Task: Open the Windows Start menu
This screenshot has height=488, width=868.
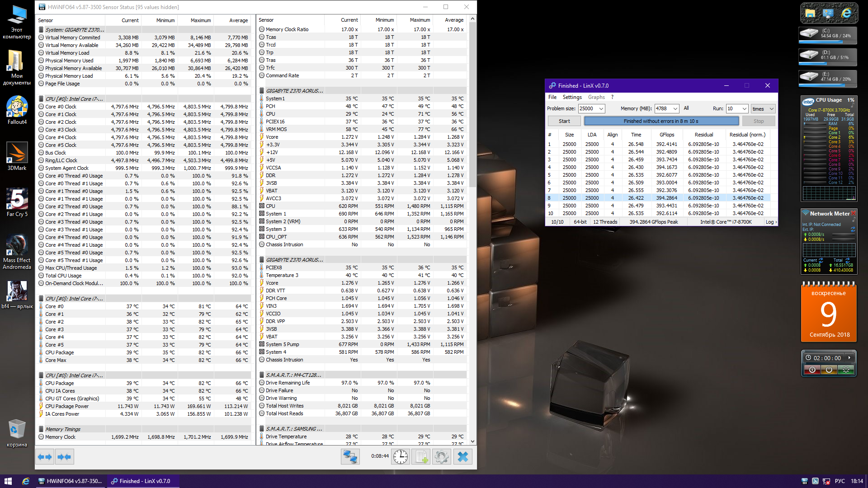Action: click(x=8, y=481)
